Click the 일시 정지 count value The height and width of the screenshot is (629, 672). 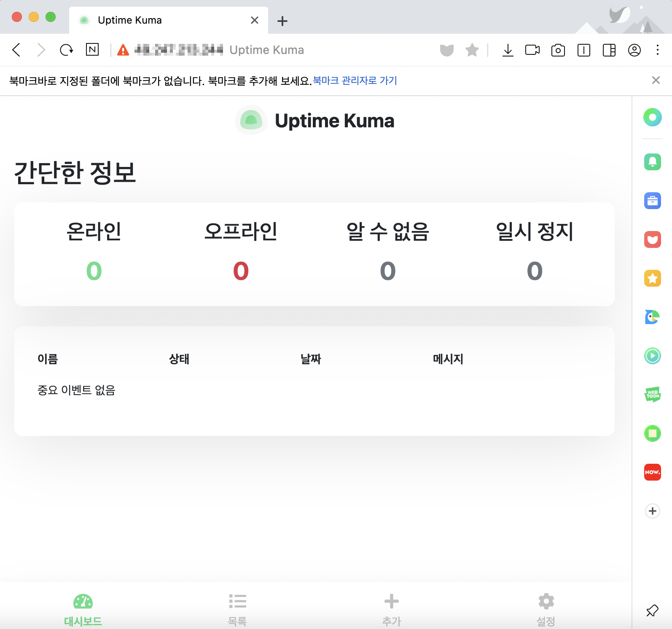click(535, 271)
